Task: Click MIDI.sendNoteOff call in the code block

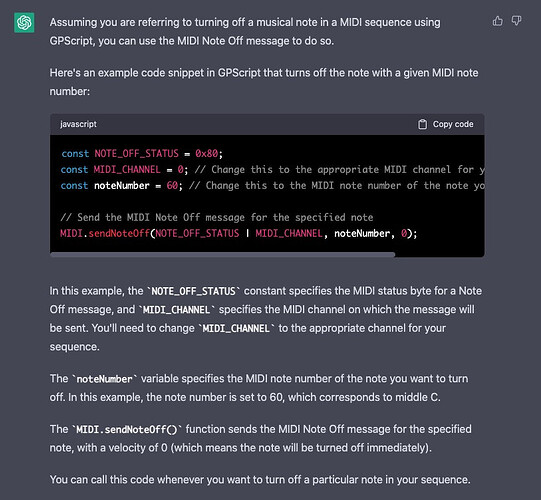Action: pyautogui.click(x=105, y=234)
